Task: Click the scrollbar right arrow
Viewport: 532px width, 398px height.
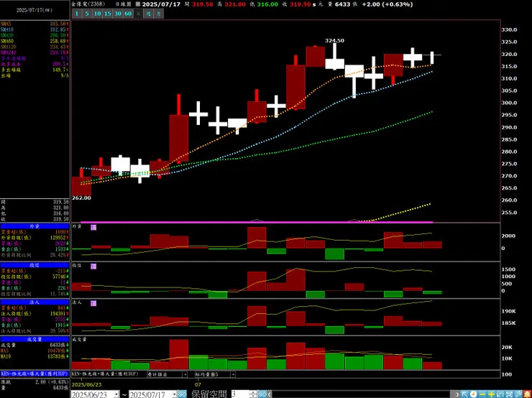Action: tap(457, 394)
